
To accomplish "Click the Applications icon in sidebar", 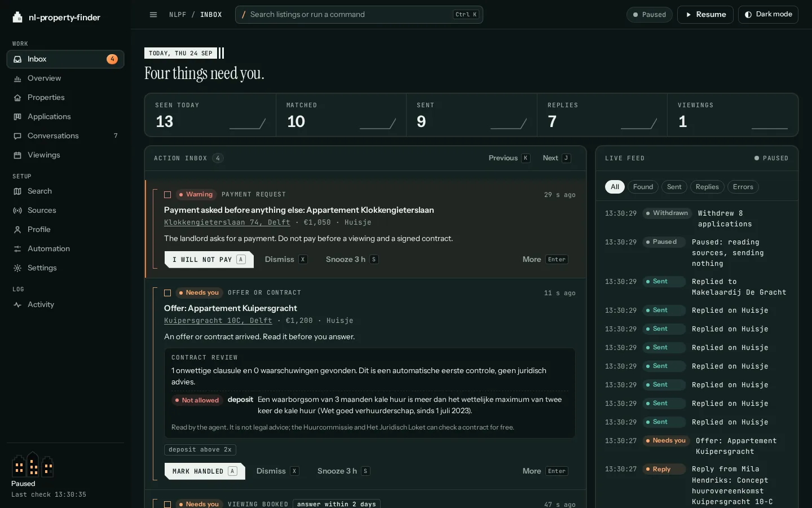I will 17,117.
